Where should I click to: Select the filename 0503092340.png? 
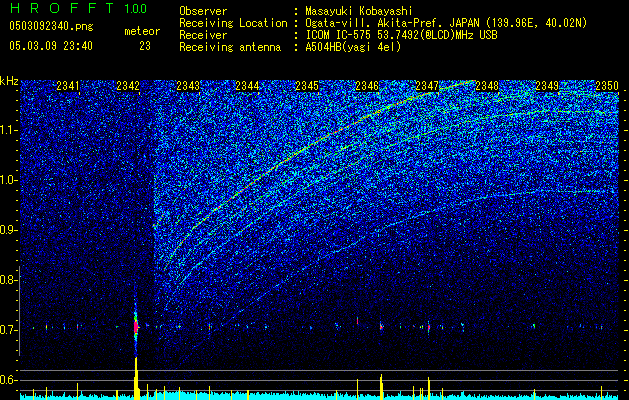51,26
